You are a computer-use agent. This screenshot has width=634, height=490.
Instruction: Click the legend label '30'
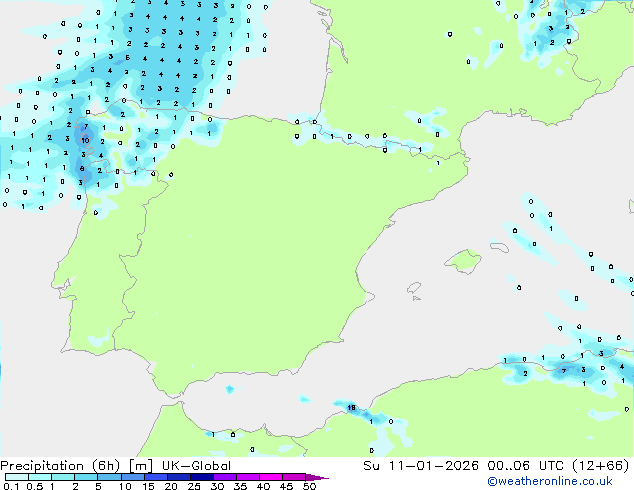218,486
